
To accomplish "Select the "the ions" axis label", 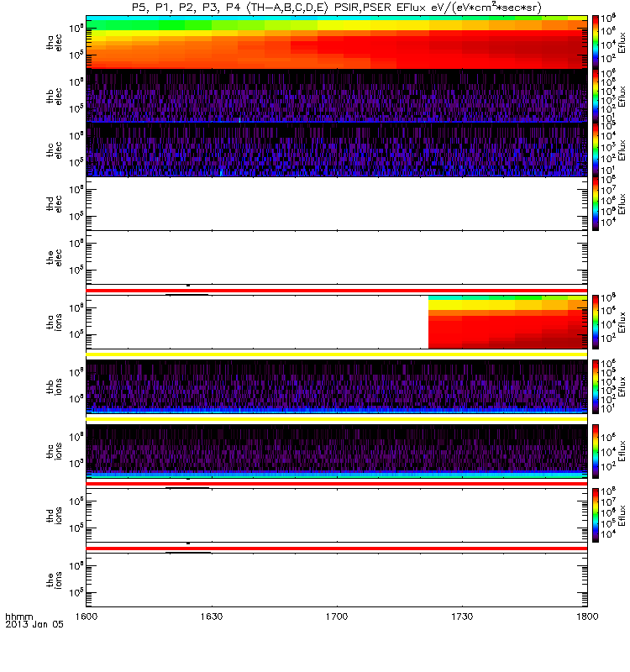I will click(x=54, y=580).
